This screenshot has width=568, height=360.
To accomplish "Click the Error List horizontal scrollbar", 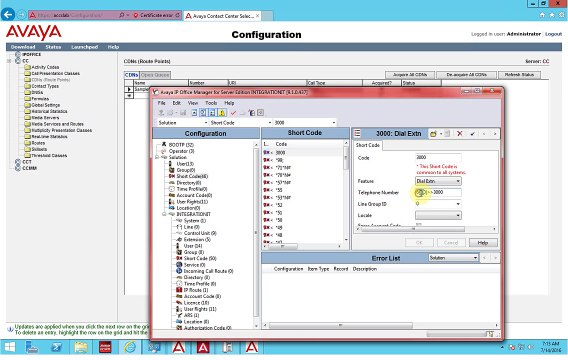I will click(380, 325).
